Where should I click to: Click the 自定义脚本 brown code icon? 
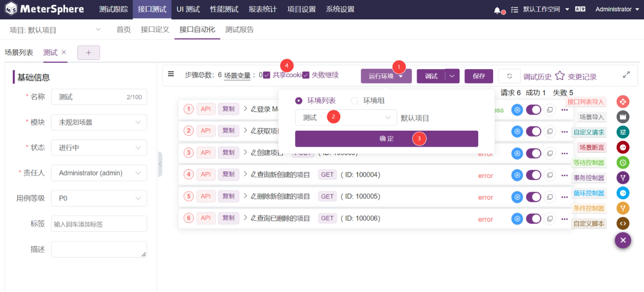click(623, 223)
